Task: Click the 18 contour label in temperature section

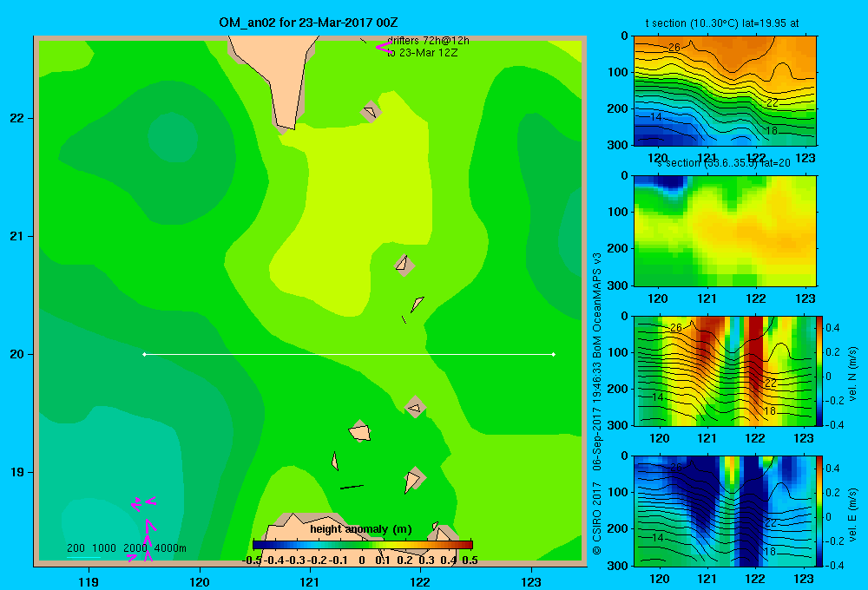Action: point(772,131)
